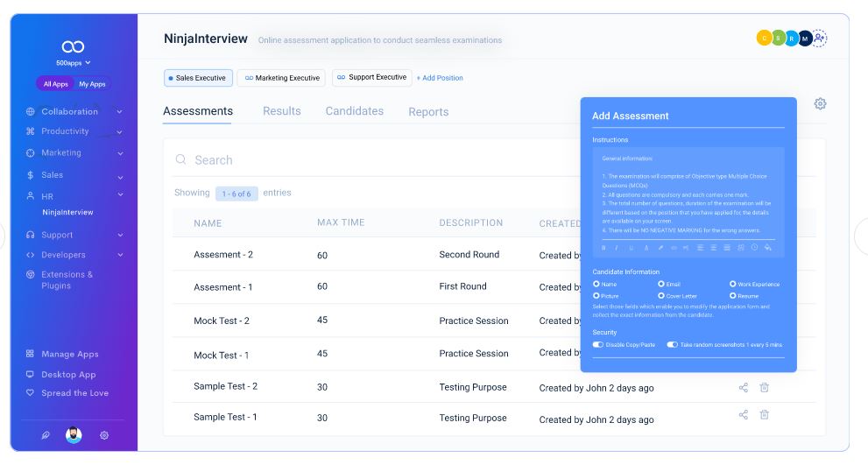Open the 500apps account dropdown
868x472 pixels.
(73, 62)
